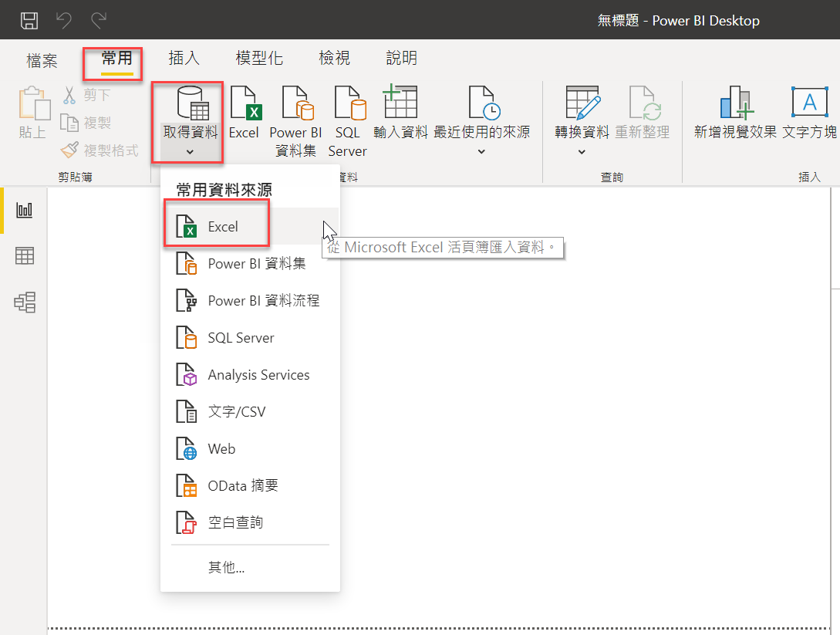
Task: Click the 重新整理 refresh icon
Action: [x=645, y=103]
